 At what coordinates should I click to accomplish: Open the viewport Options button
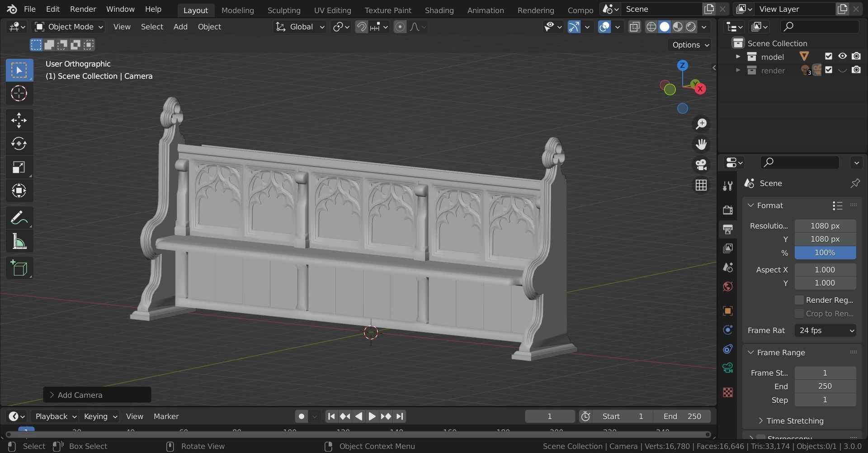[689, 45]
